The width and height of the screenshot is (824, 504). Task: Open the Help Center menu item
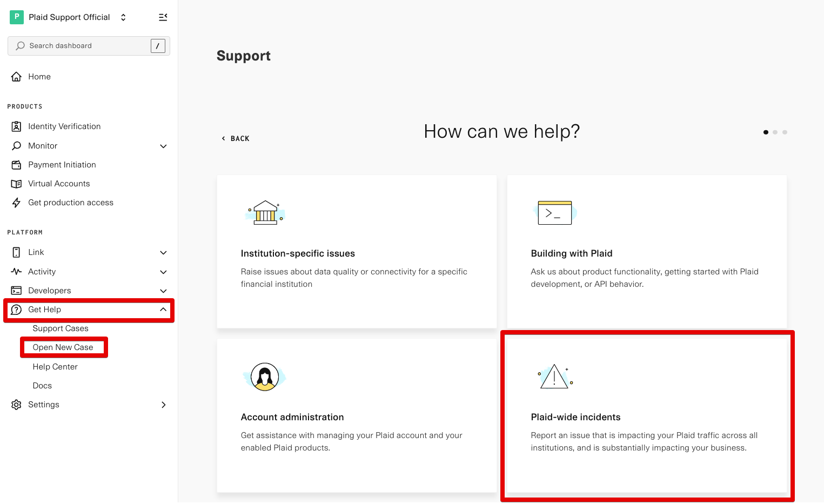[55, 366]
